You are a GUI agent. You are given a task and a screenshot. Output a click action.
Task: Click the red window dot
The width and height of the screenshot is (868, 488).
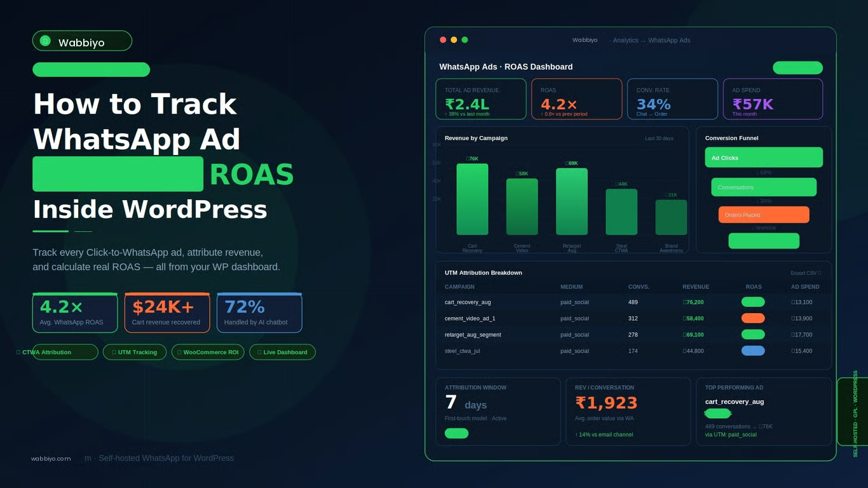pos(443,40)
